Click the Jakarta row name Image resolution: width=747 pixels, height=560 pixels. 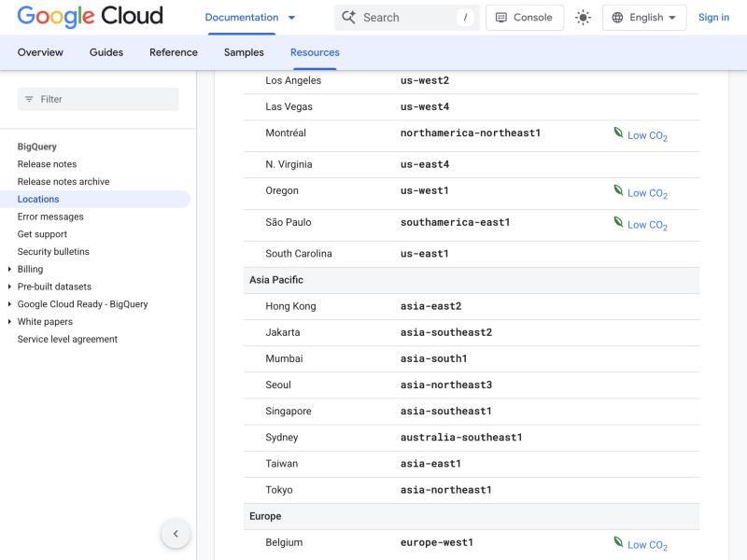pos(283,332)
